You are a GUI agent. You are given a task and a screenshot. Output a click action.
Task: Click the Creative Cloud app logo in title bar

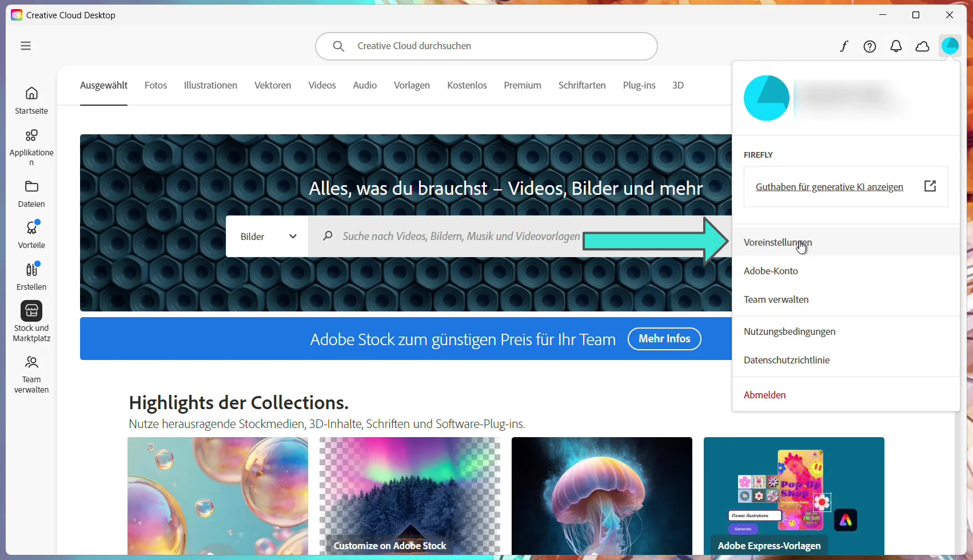17,15
